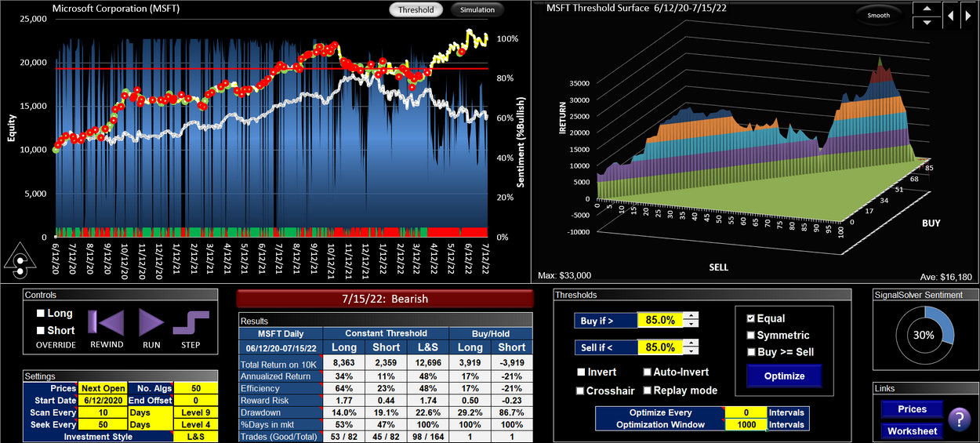Click the STEP staircase icon
Viewport: 980px width, 443px height.
tap(191, 322)
